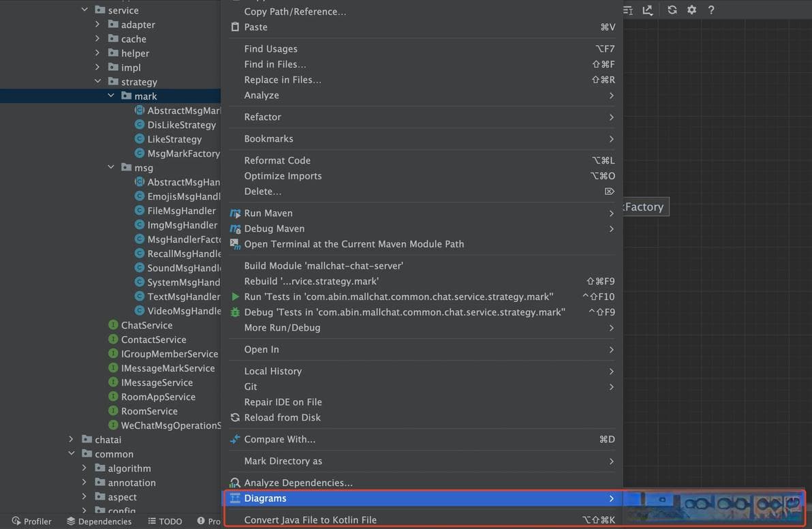The height and width of the screenshot is (529, 812).
Task: Select LikeStrategy class in tree
Action: pos(174,139)
